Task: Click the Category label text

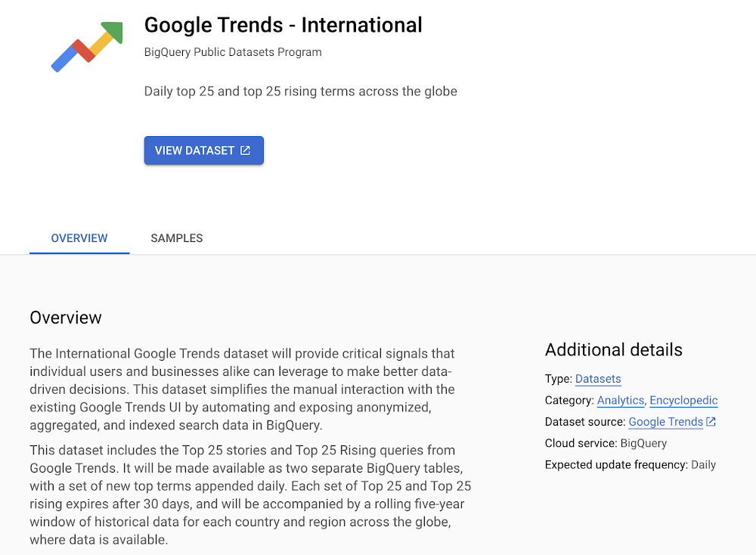Action: pyautogui.click(x=565, y=400)
